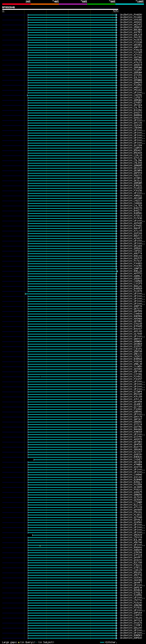
Task: Click the label UniRef100_Q08115
Action: 131,118
